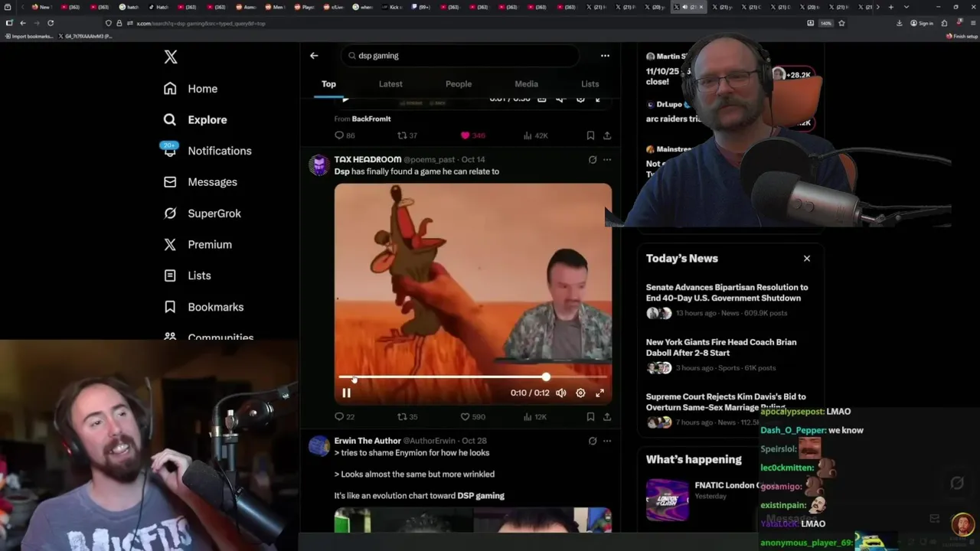The image size is (980, 551).
Task: Open more options on TAX HEADROOM post
Action: tap(607, 160)
